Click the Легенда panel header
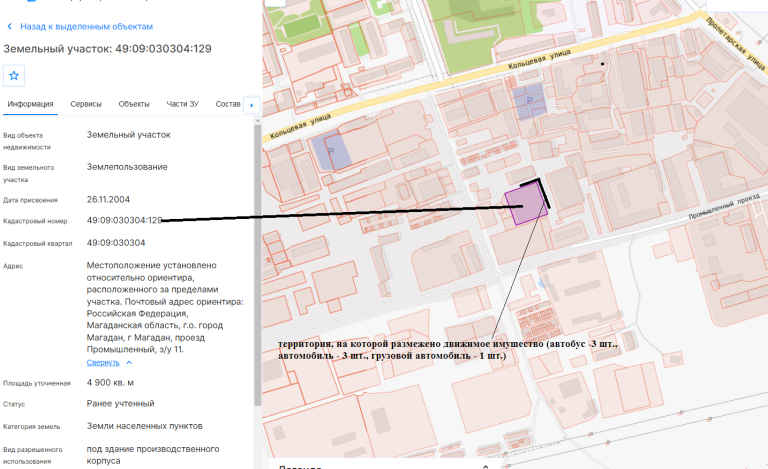This screenshot has width=768, height=469. click(384, 465)
